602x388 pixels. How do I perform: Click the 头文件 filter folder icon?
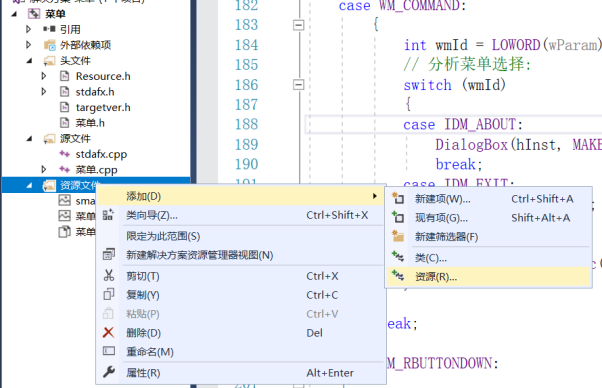tap(49, 61)
